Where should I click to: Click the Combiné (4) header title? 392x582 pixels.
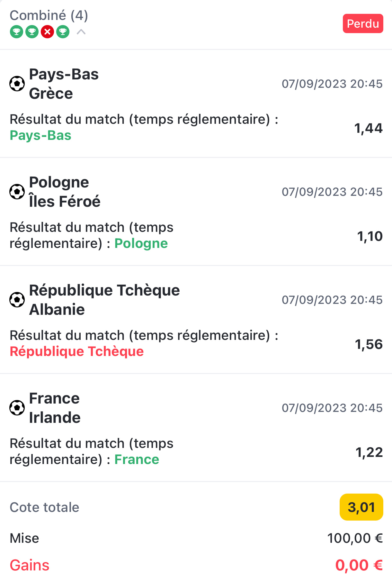click(49, 15)
